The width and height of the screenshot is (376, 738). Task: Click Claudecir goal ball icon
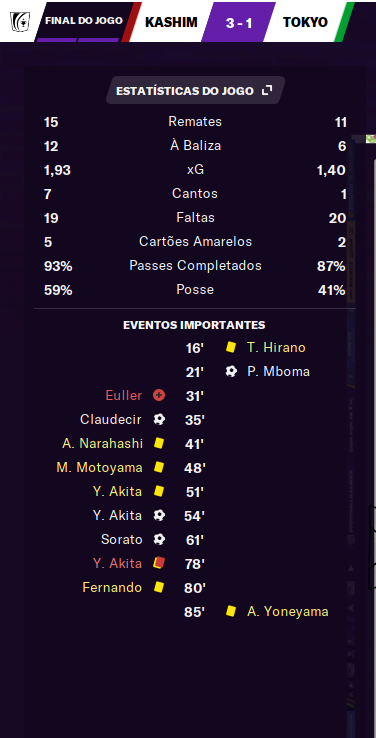point(159,419)
